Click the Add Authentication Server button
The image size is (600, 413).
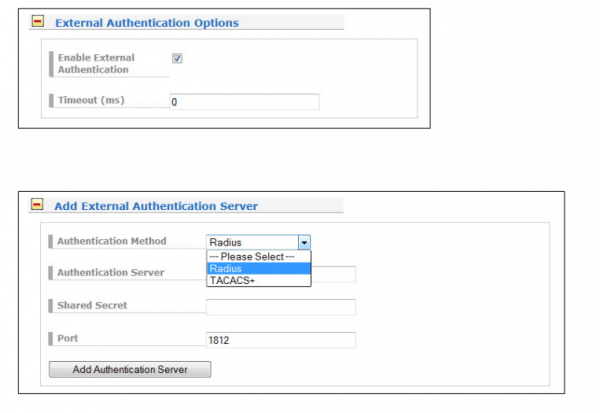point(130,369)
